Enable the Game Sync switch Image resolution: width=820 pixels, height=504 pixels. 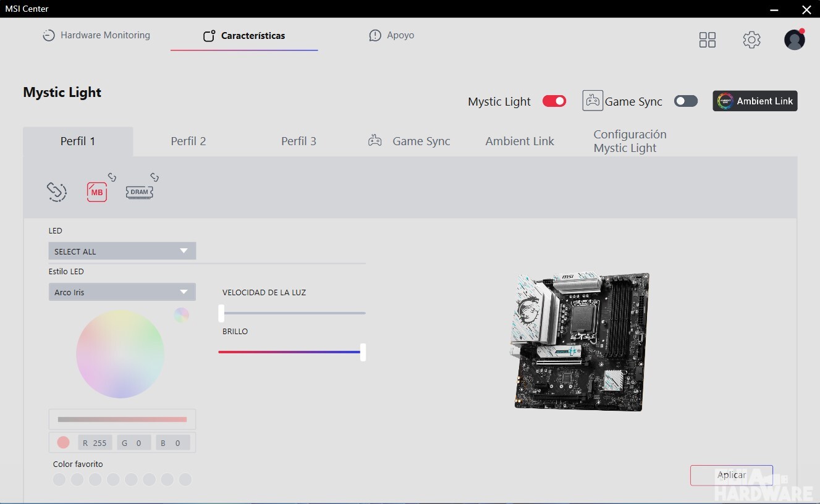(686, 101)
